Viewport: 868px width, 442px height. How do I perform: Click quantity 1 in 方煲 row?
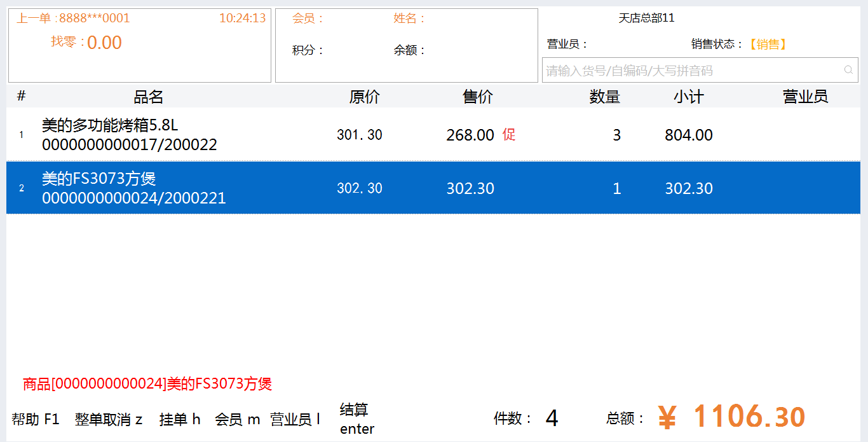click(617, 188)
